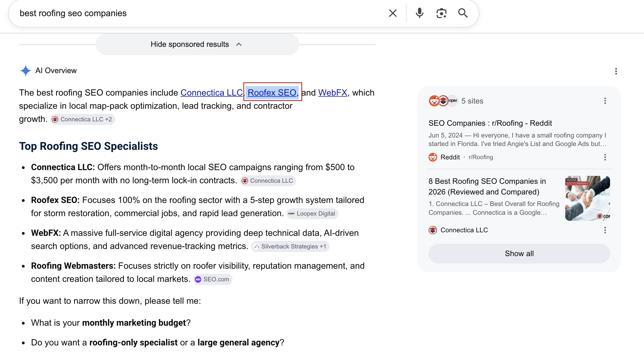This screenshot has width=644, height=355.
Task: Open Google Lens image search icon
Action: [441, 13]
